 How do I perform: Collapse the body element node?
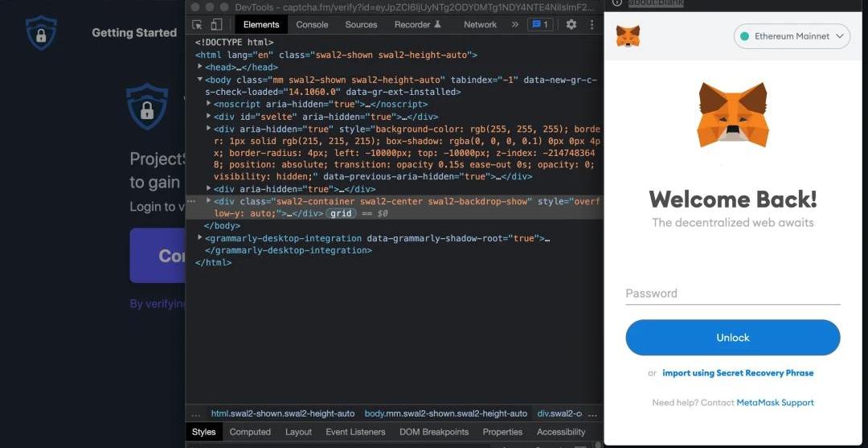[x=200, y=80]
